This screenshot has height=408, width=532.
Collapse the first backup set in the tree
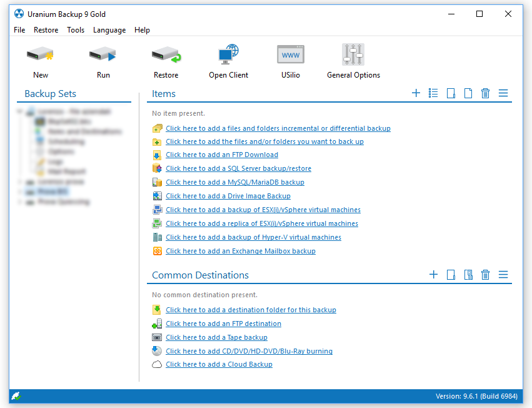tap(21, 111)
